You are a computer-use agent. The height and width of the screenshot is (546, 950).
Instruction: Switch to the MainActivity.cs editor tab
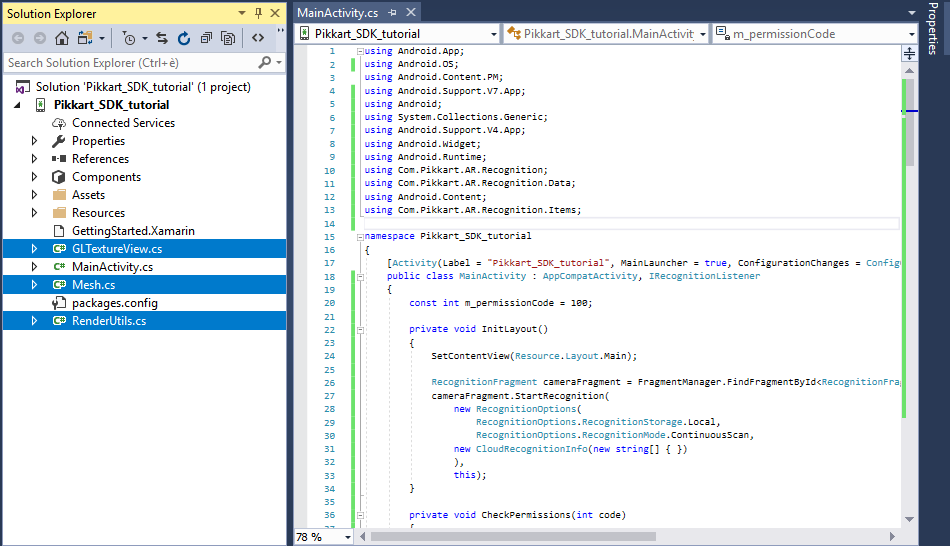click(337, 12)
